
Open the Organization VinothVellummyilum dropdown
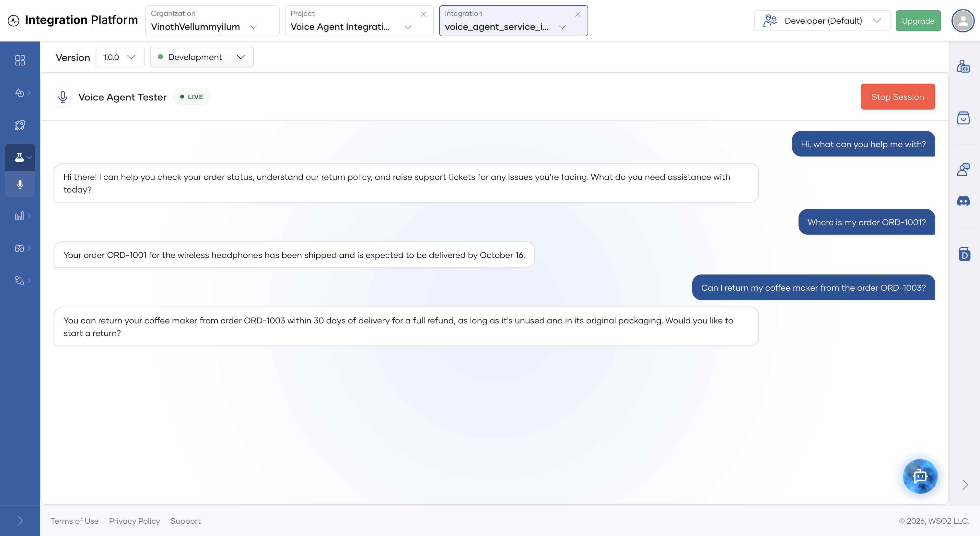click(x=212, y=20)
